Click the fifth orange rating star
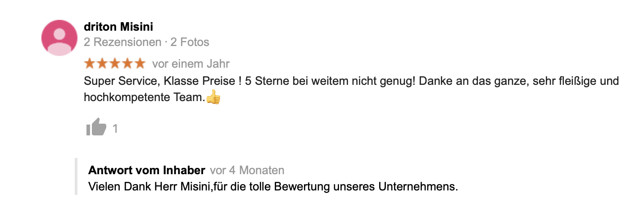The width and height of the screenshot is (644, 213). click(x=140, y=64)
